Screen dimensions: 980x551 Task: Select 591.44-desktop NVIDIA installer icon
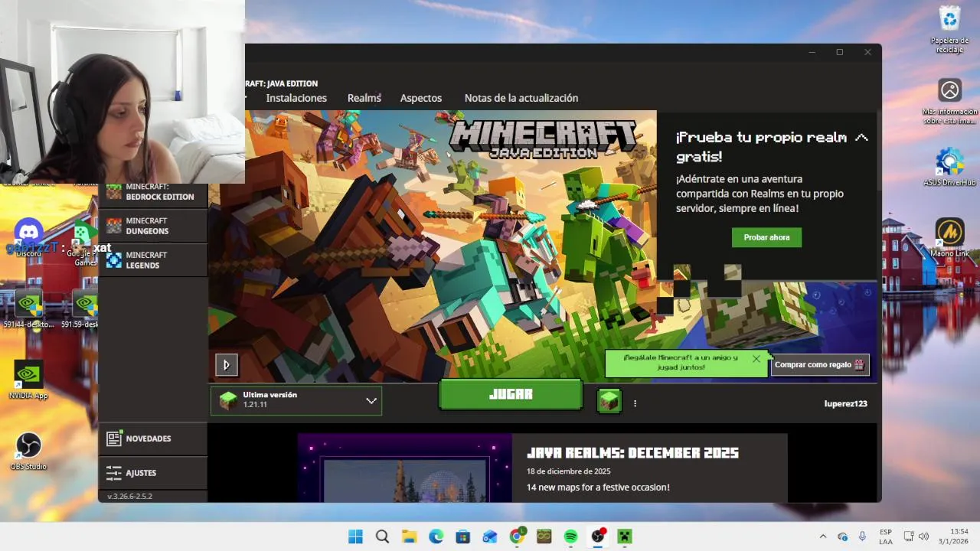point(28,309)
